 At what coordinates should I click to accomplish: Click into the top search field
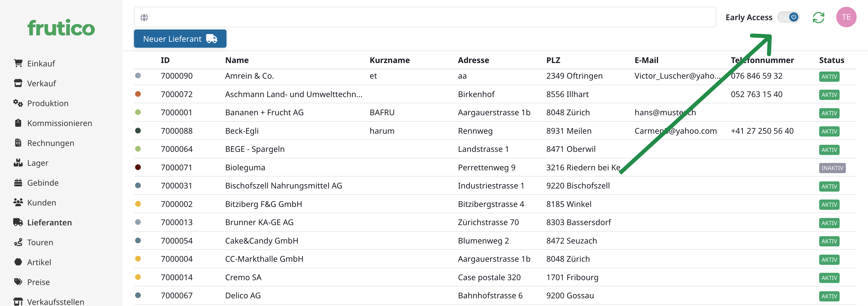428,17
